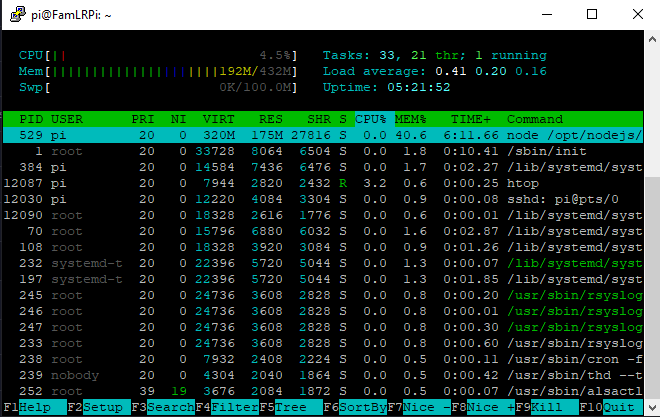Close the PuTTY window
Image resolution: width=660 pixels, height=417 pixels.
[x=637, y=14]
